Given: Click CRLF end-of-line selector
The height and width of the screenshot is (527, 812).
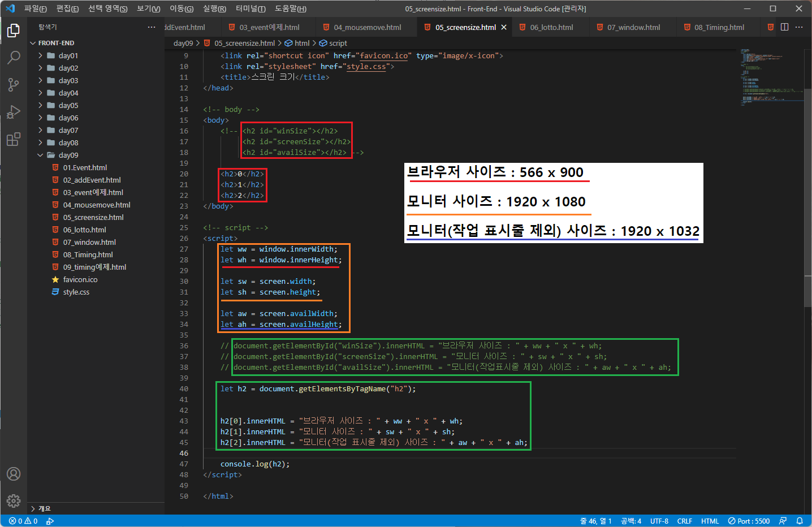Looking at the screenshot, I should click(685, 521).
